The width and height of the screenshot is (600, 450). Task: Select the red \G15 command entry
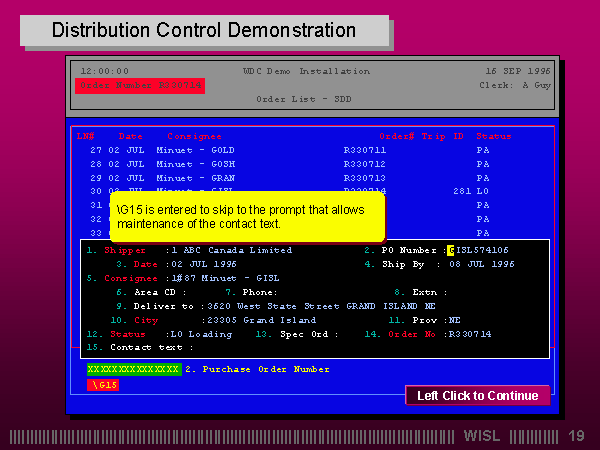tap(103, 385)
